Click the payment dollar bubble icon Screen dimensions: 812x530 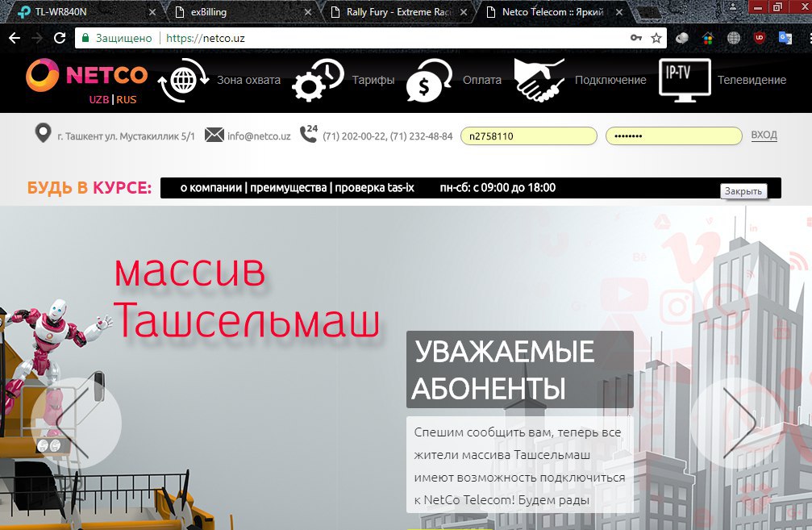429,81
